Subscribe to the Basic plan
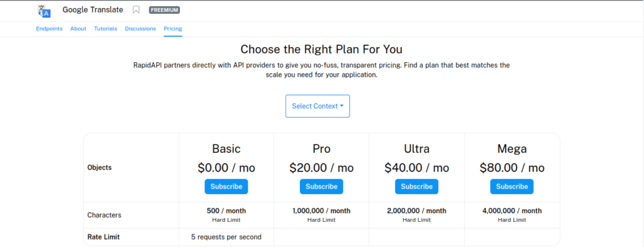 click(226, 186)
